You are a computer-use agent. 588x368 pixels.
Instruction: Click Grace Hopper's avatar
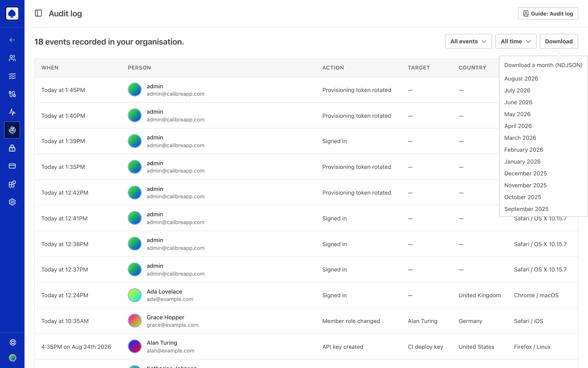pyautogui.click(x=135, y=321)
